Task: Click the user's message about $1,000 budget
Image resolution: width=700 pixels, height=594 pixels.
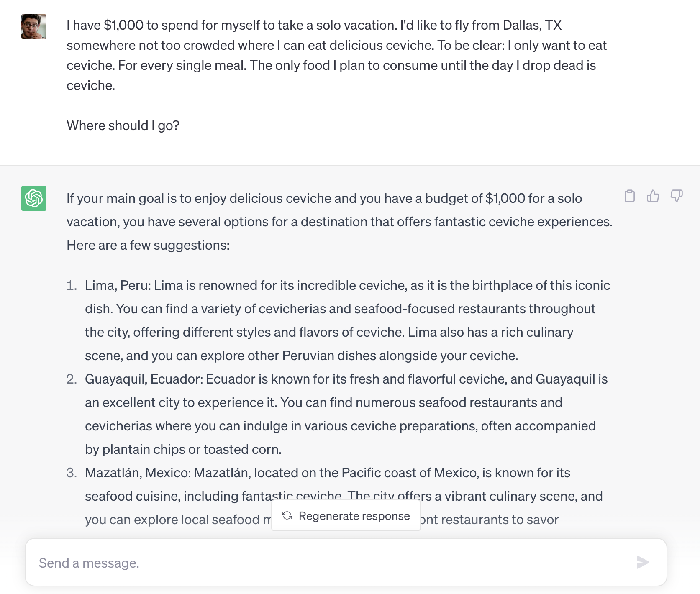Action: click(x=336, y=55)
